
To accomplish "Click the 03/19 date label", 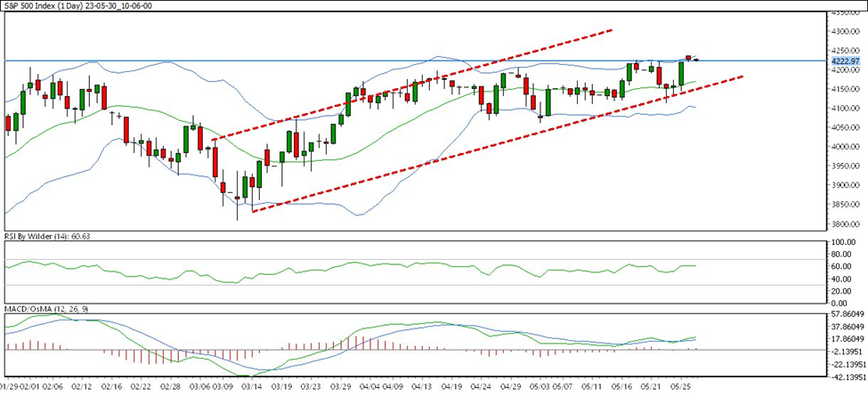I will click(282, 387).
